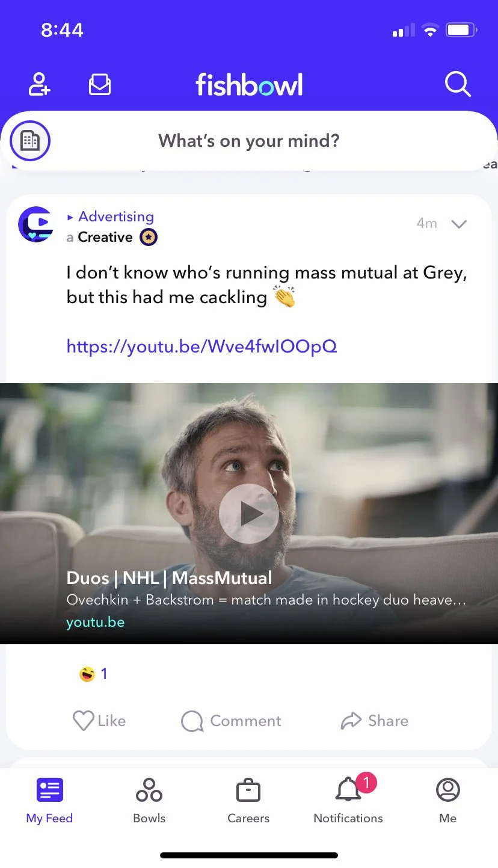Open the messages inbox icon
Image resolution: width=498 pixels, height=868 pixels.
coord(100,84)
